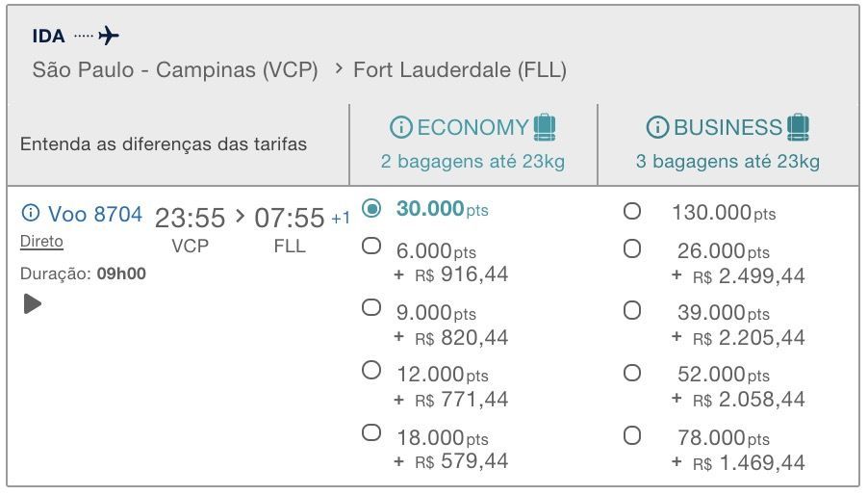Click 'Entenda as diferenças das tarifas'
868x495 pixels.
(164, 144)
